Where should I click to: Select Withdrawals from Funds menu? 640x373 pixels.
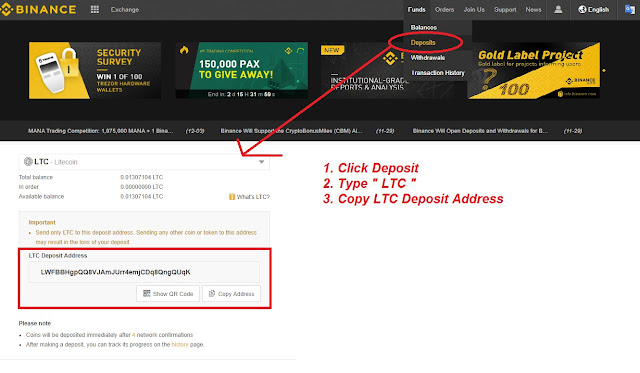(428, 58)
